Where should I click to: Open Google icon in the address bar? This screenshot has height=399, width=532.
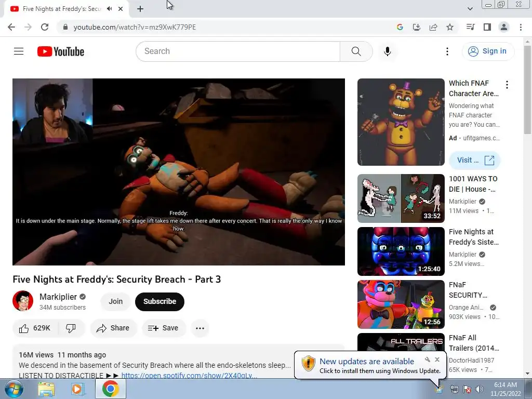point(400,27)
